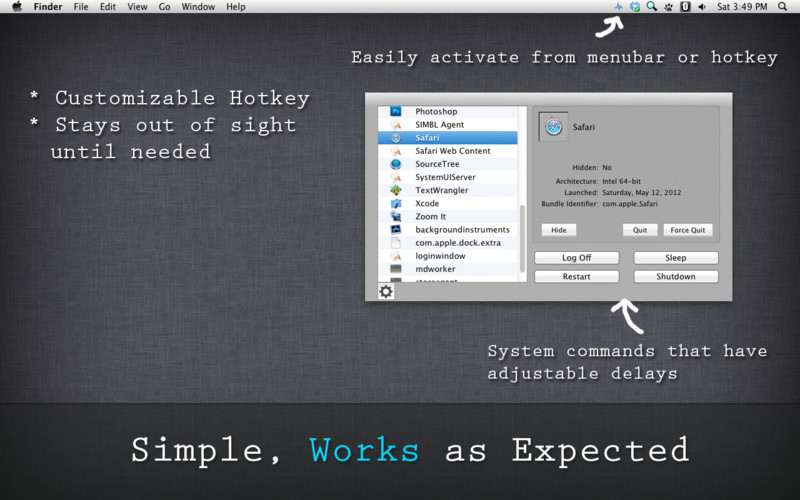
Task: Select SIMBL Agent in the list
Action: (x=447, y=124)
